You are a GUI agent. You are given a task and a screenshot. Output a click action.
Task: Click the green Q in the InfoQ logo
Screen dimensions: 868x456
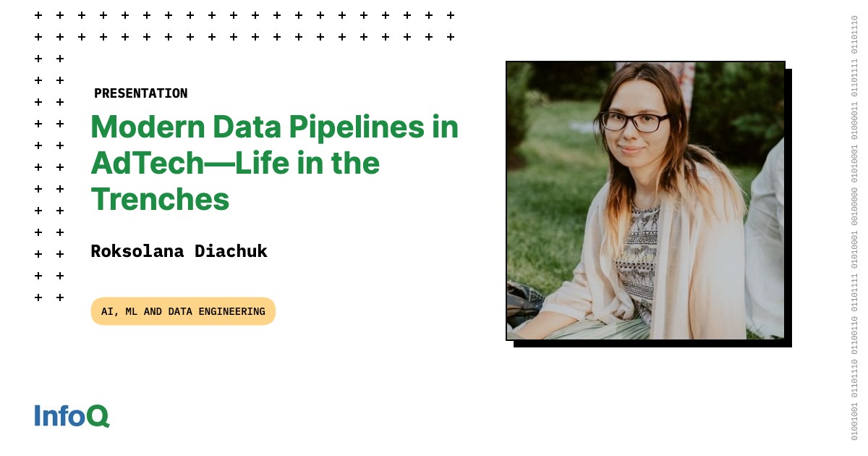[x=98, y=416]
